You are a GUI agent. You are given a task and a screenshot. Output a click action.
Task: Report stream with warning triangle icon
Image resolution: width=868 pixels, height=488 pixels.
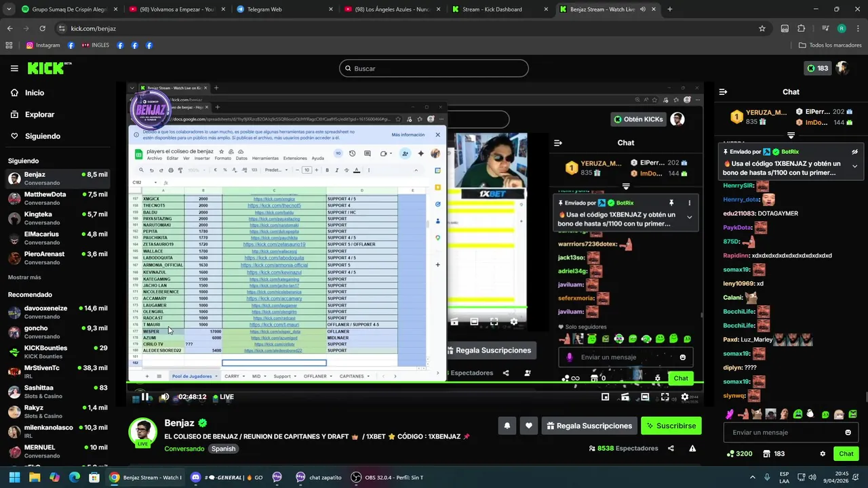(692, 448)
